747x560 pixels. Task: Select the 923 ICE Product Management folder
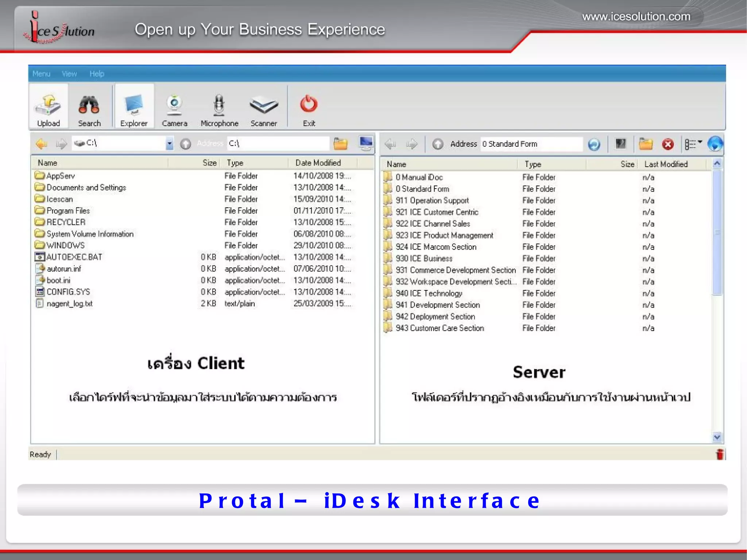click(x=444, y=235)
